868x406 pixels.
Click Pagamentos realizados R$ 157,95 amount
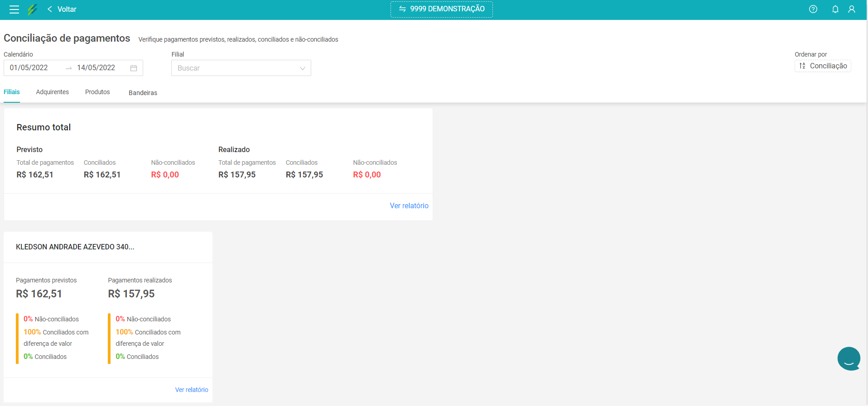click(131, 294)
